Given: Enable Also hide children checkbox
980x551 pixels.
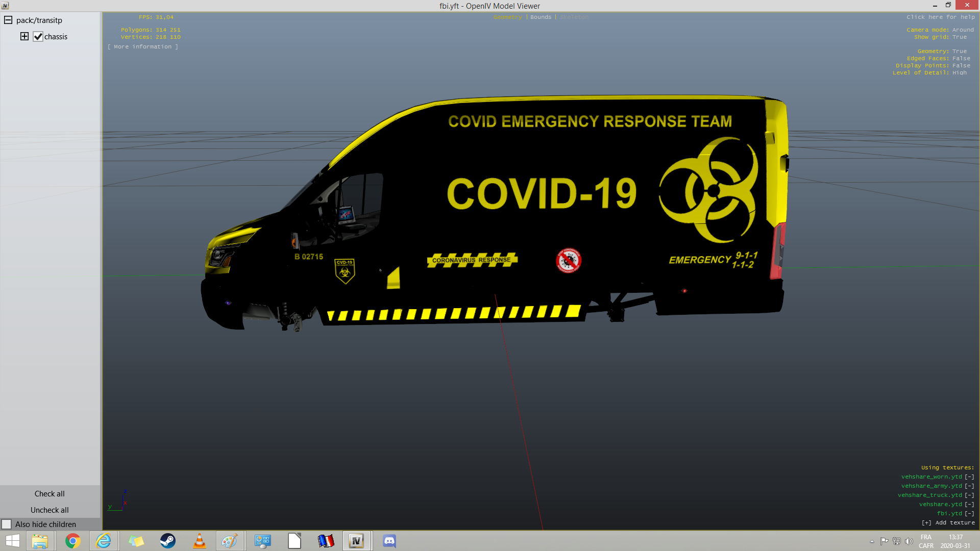Looking at the screenshot, I should pyautogui.click(x=7, y=524).
